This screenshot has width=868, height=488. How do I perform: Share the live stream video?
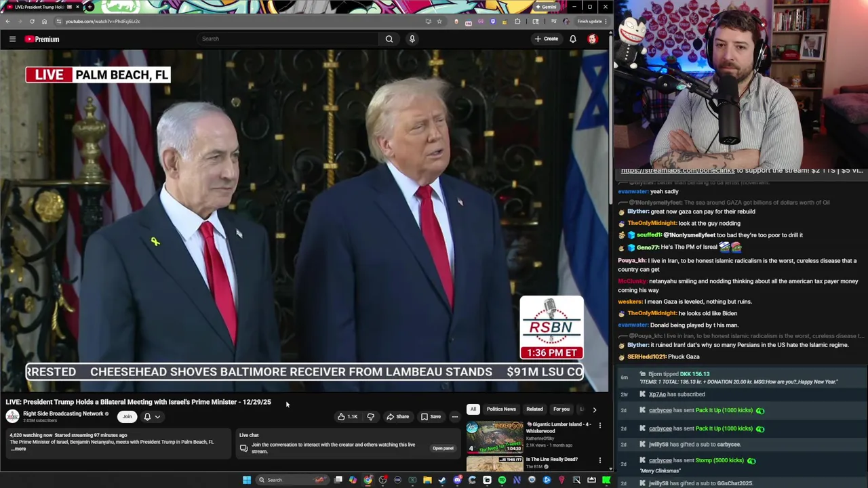coord(398,417)
